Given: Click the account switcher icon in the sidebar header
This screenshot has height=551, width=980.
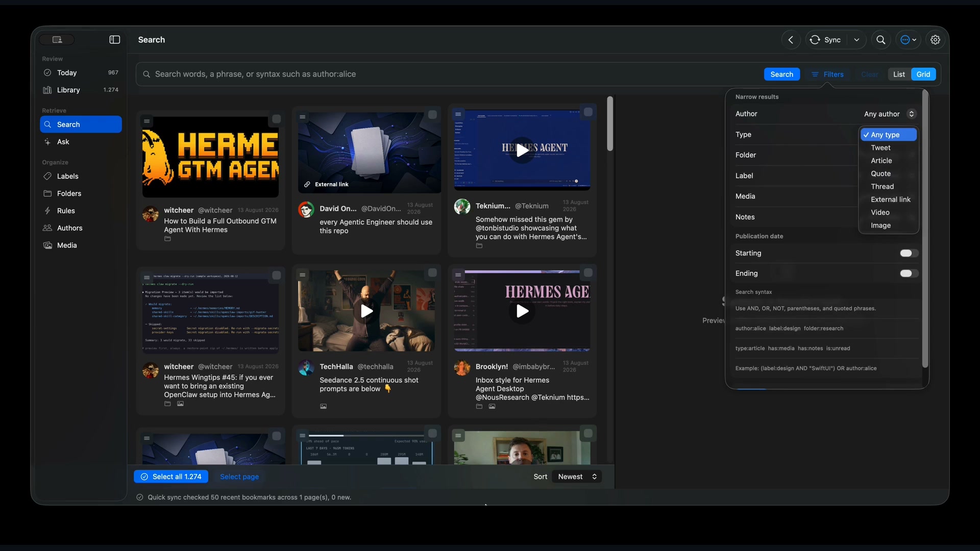Looking at the screenshot, I should pos(57,40).
